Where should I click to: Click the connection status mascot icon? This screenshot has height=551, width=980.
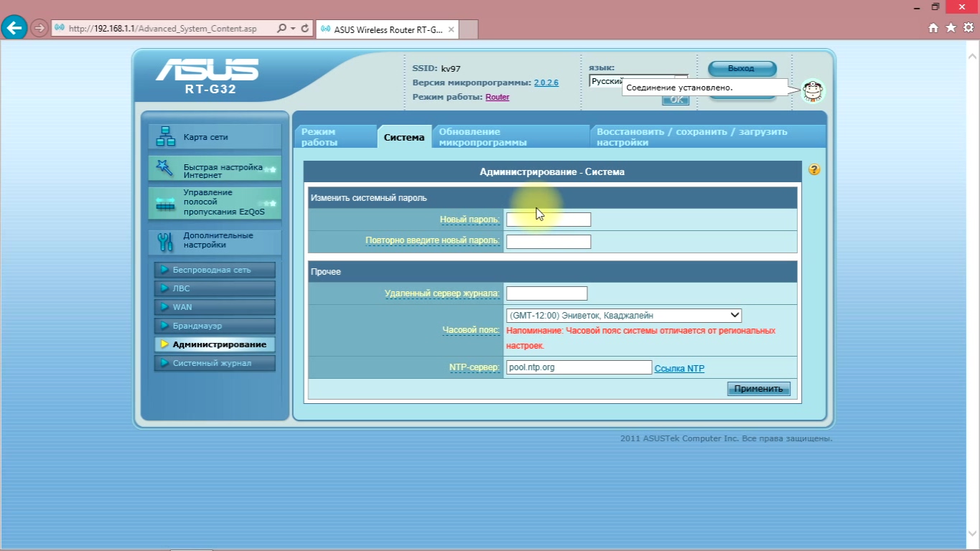[813, 91]
